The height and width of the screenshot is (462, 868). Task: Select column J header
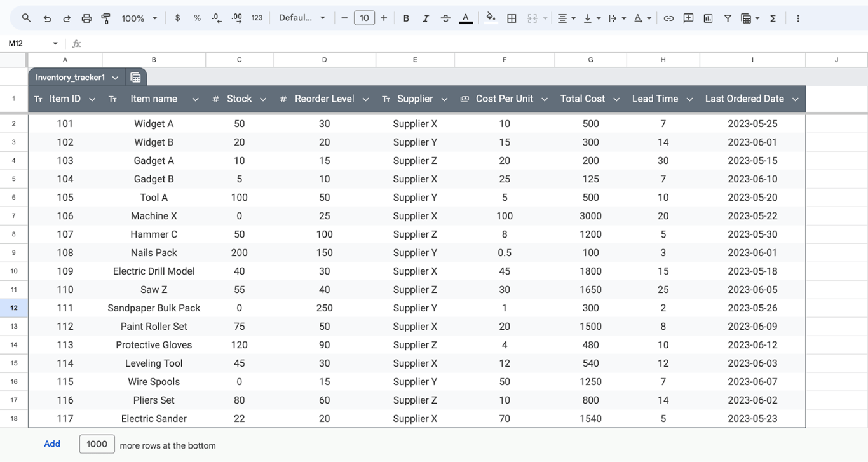(x=836, y=60)
